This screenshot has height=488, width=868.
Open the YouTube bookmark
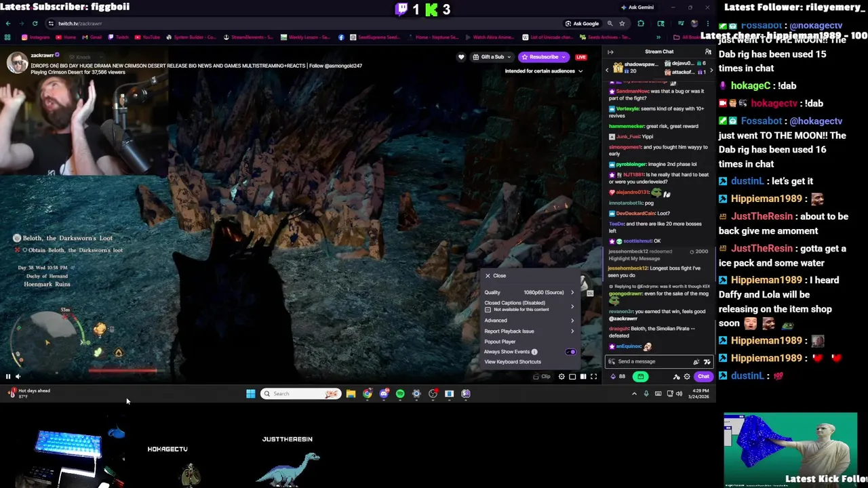(x=148, y=37)
